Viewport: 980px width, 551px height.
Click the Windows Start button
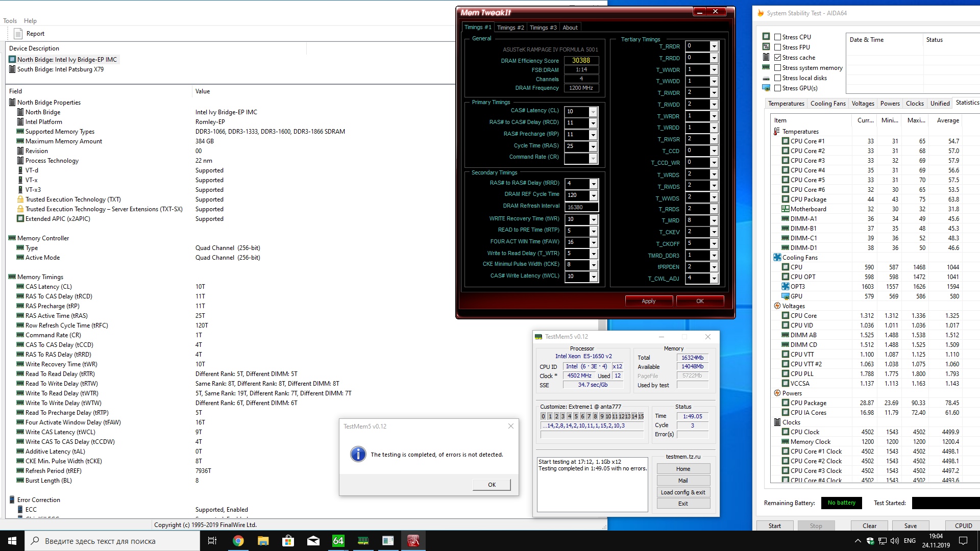tap(12, 541)
